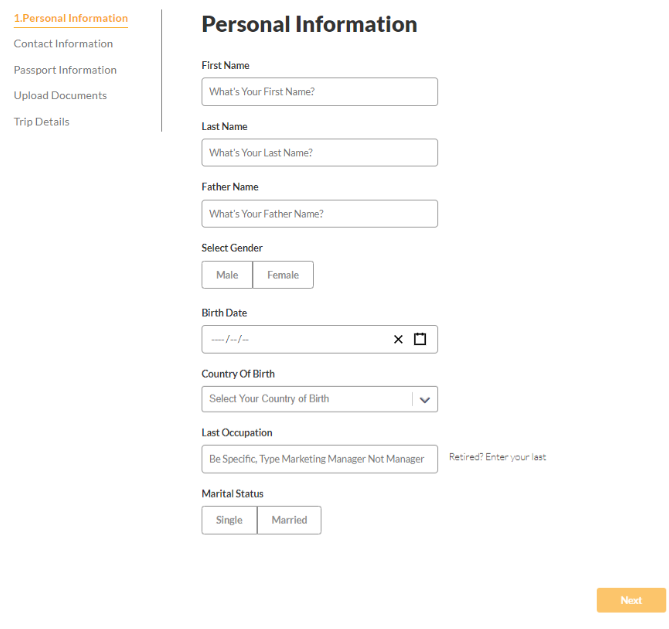
Task: Select Male gender option
Action: click(227, 275)
